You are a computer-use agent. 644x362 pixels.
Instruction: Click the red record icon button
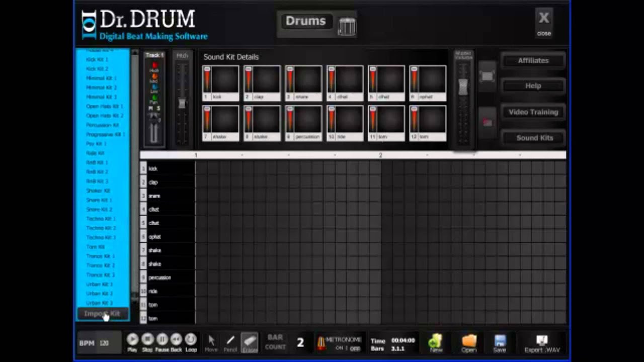(x=487, y=123)
